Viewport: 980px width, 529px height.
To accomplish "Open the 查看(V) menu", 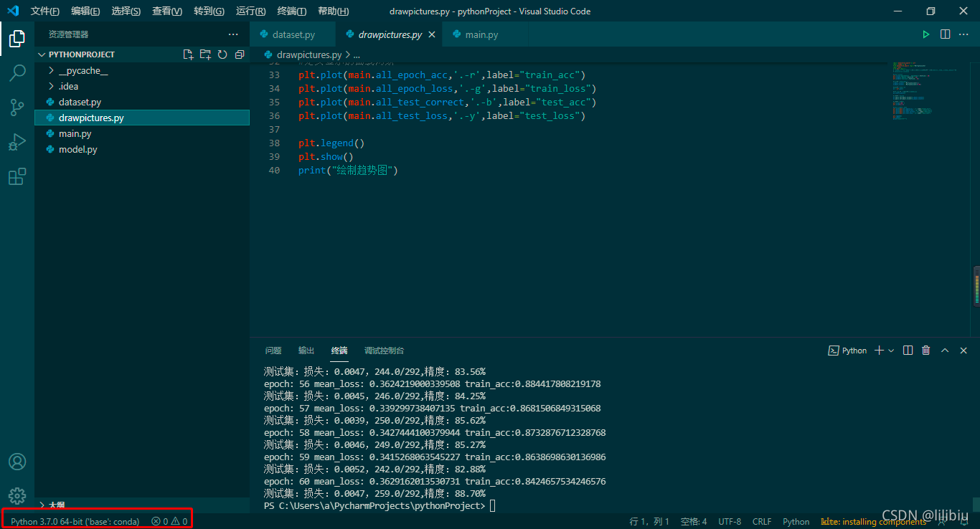I will [x=167, y=11].
